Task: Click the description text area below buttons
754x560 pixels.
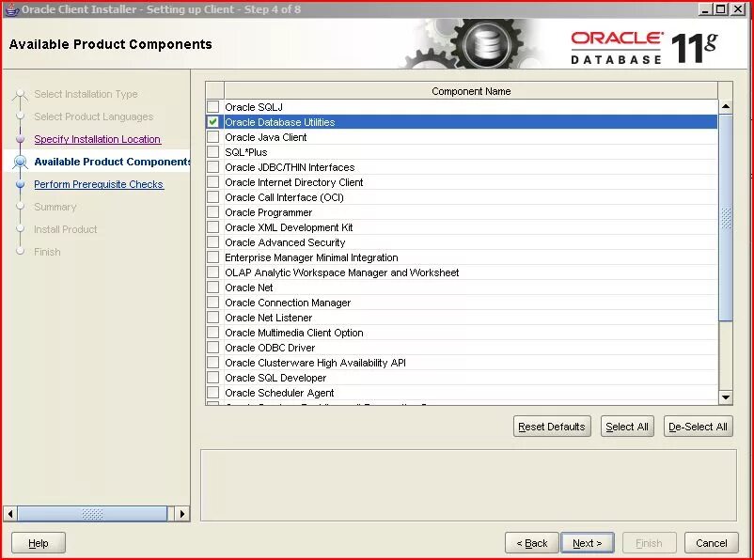Action: click(x=468, y=485)
